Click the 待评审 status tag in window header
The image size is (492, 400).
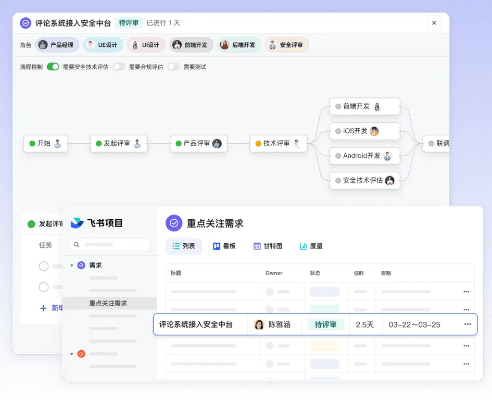click(x=129, y=23)
